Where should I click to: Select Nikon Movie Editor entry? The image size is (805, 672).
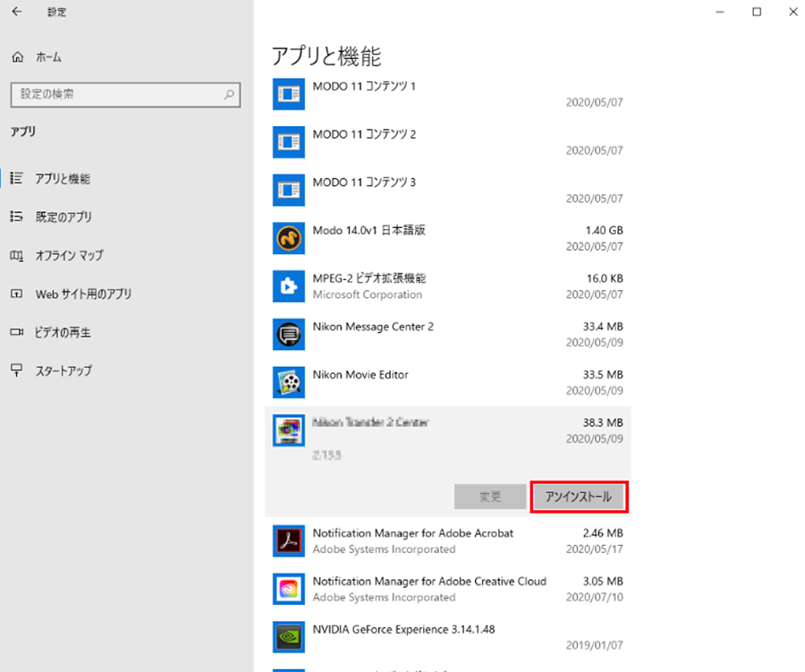coord(448,382)
